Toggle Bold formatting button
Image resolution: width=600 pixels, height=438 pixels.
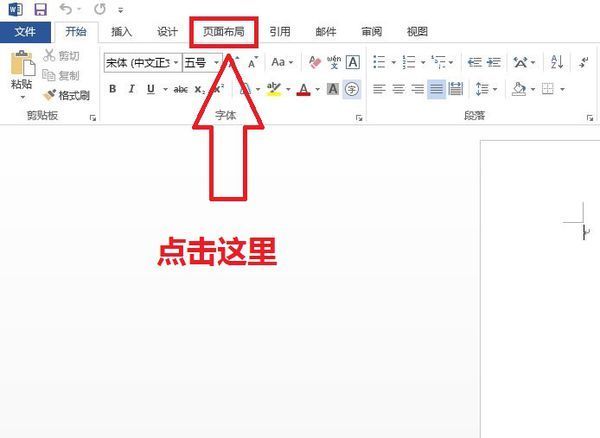tap(112, 89)
